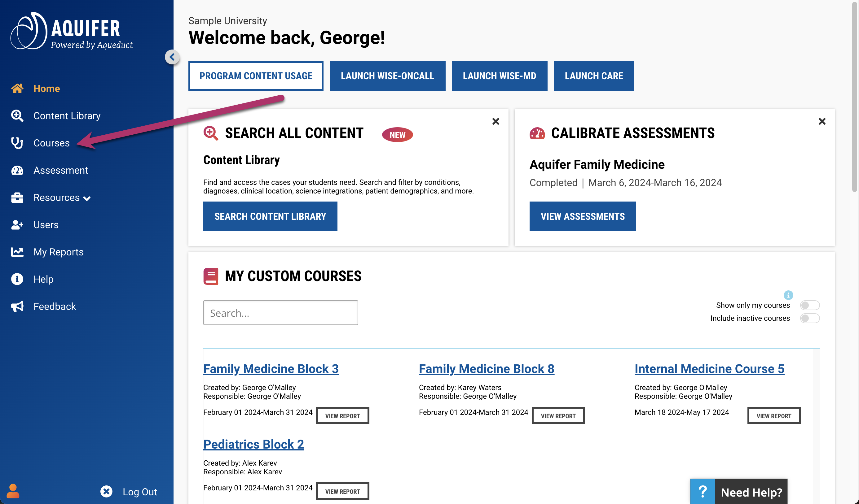Click the My Reports chart icon

(17, 252)
